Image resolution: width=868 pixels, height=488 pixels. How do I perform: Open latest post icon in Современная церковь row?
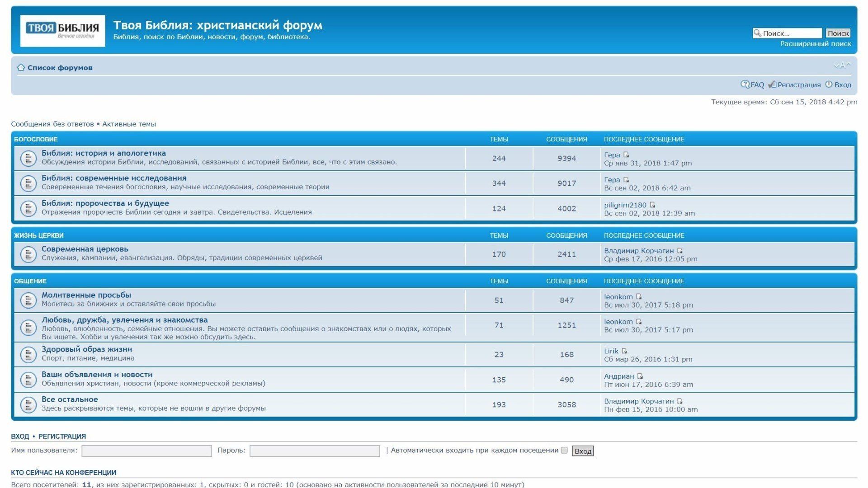679,250
